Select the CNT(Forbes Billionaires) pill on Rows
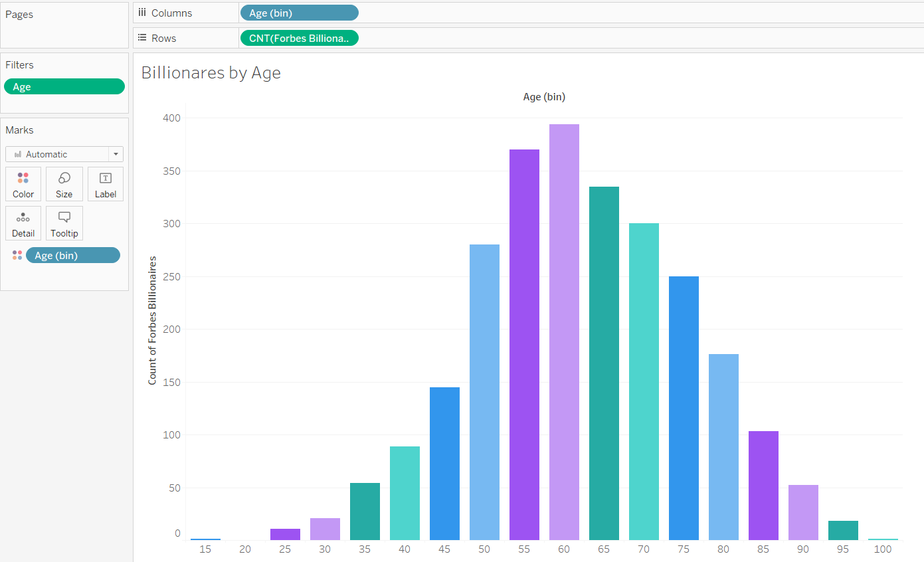Image resolution: width=924 pixels, height=562 pixels. 299,38
